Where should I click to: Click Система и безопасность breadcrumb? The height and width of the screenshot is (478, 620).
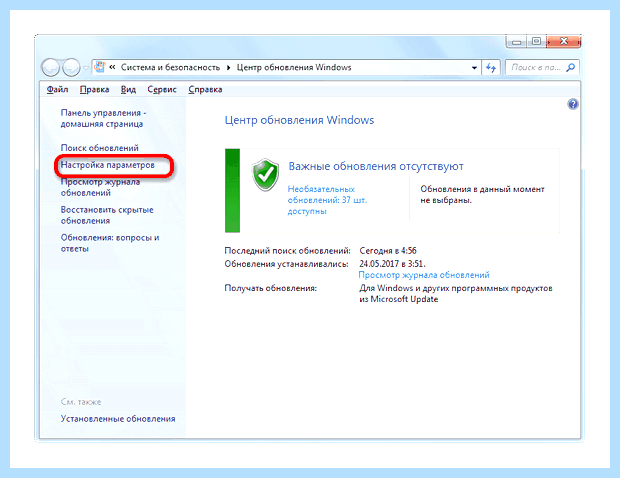[x=170, y=68]
